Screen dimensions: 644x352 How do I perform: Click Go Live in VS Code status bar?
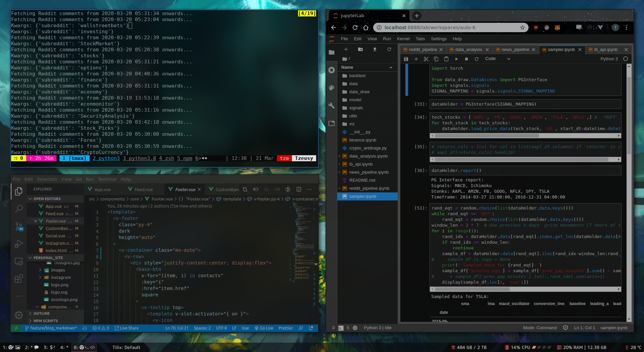(264, 328)
